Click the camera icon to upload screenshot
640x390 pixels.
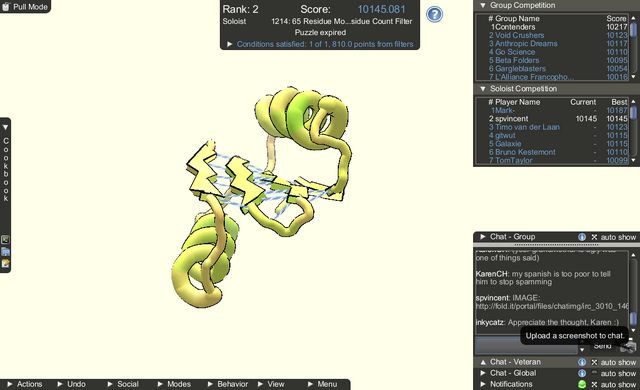point(628,347)
